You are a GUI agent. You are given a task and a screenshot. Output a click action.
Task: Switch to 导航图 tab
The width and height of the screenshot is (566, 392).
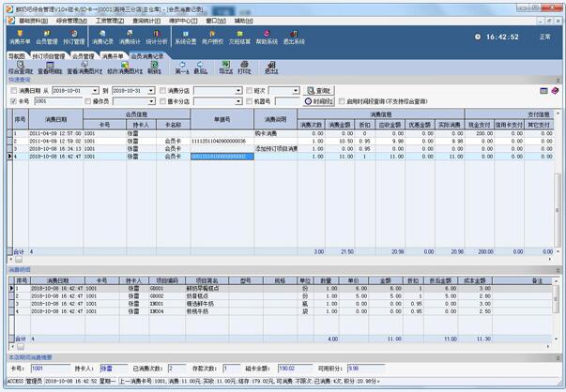pos(17,56)
